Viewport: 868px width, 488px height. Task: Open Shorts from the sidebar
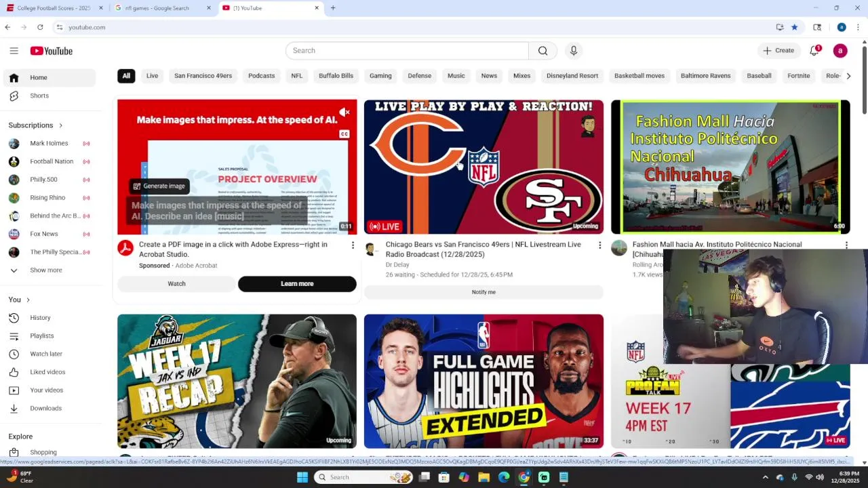39,96
